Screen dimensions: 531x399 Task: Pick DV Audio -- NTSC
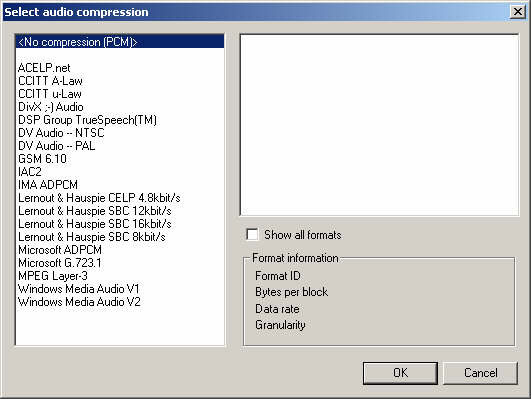(120, 133)
